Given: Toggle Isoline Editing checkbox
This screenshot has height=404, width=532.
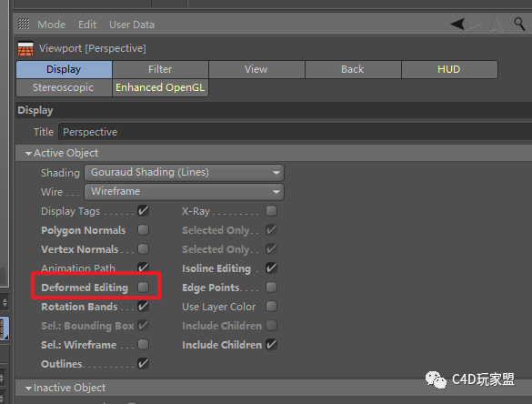Looking at the screenshot, I should click(271, 268).
